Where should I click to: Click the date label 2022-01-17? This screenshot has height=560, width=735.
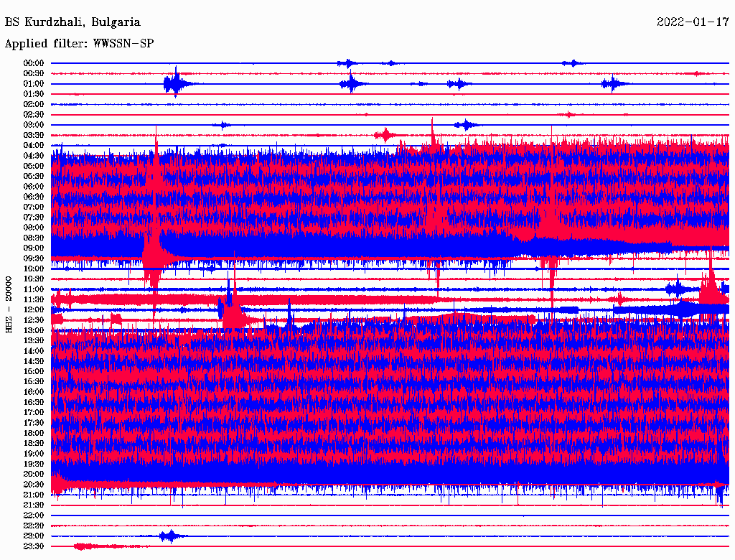click(x=692, y=22)
